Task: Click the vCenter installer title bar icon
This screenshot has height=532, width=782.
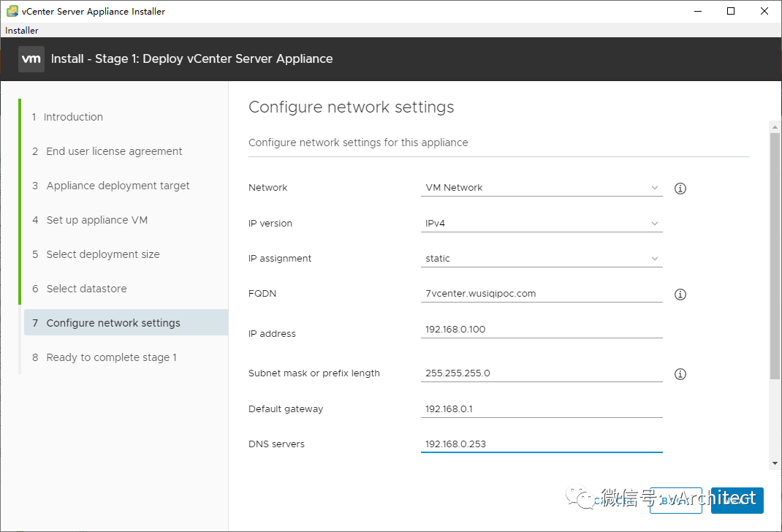Action: [12, 11]
